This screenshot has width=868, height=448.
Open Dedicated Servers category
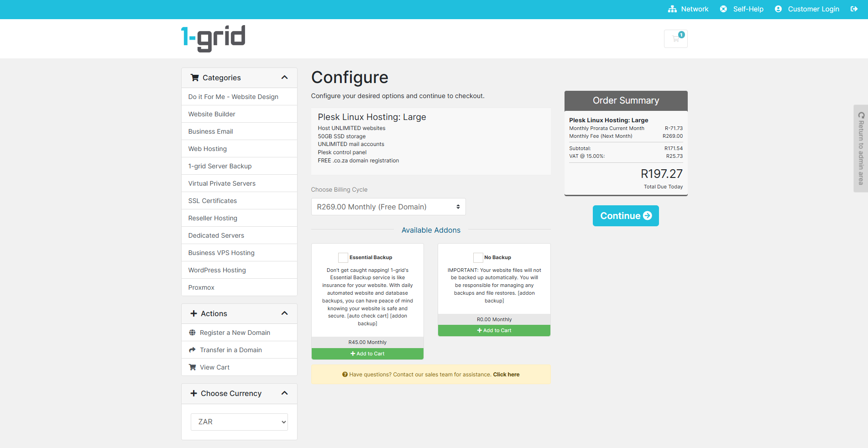pyautogui.click(x=239, y=235)
